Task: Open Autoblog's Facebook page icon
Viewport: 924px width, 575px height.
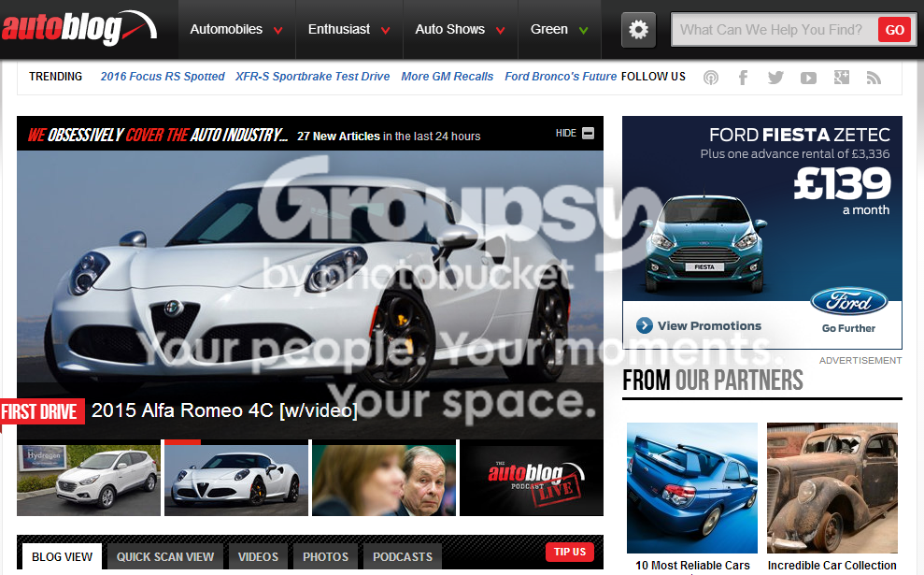Action: click(x=743, y=78)
